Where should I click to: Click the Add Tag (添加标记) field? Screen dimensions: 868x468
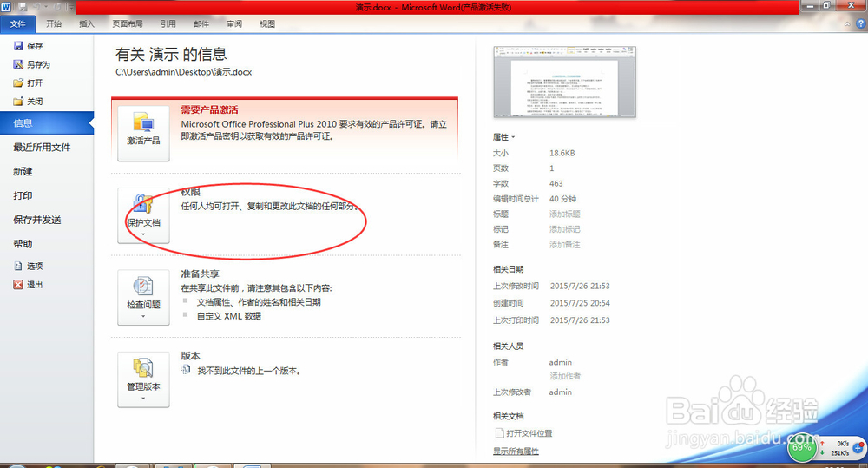[565, 229]
